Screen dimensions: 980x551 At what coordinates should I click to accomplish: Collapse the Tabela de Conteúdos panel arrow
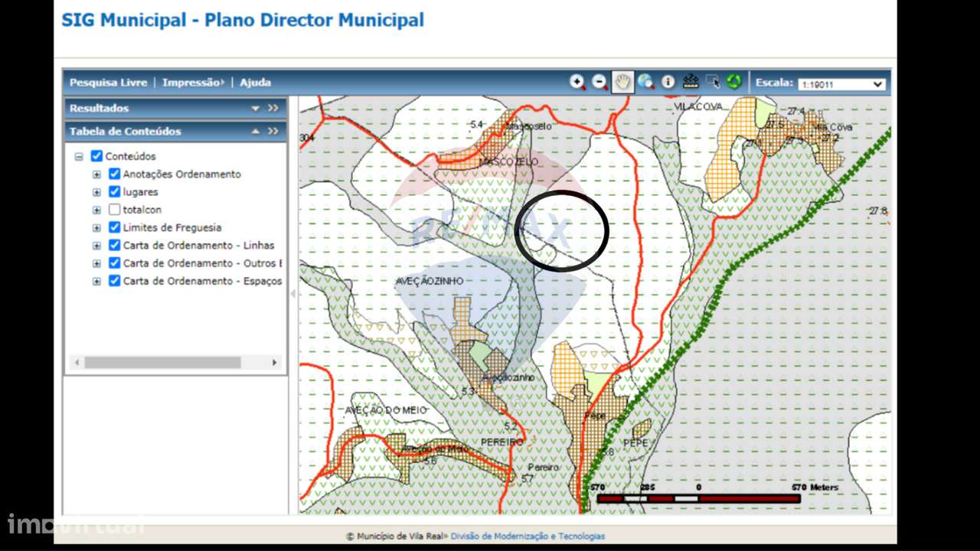(x=256, y=132)
